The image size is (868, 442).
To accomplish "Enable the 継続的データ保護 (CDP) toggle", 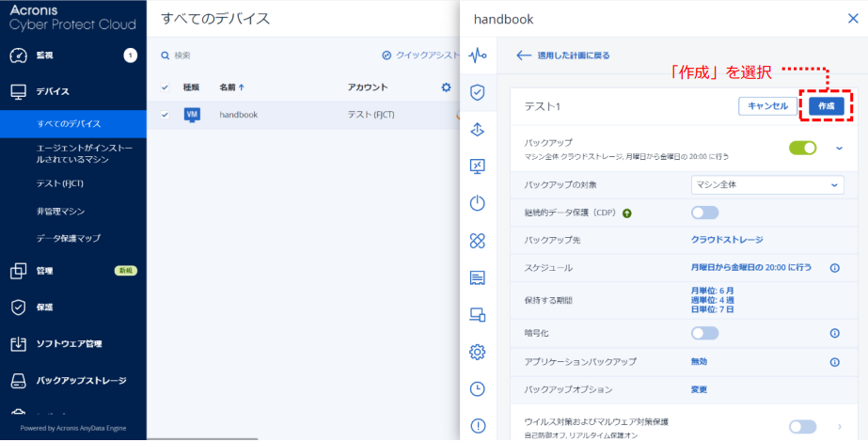I will coord(704,213).
